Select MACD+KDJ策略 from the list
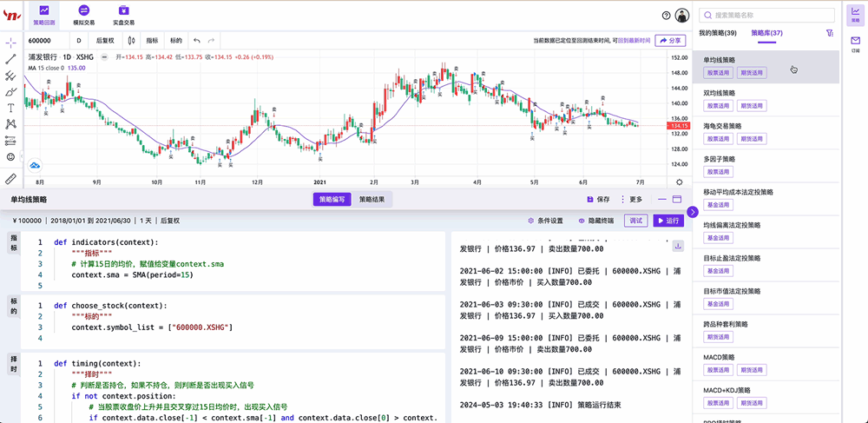The width and height of the screenshot is (868, 423). pos(766,397)
